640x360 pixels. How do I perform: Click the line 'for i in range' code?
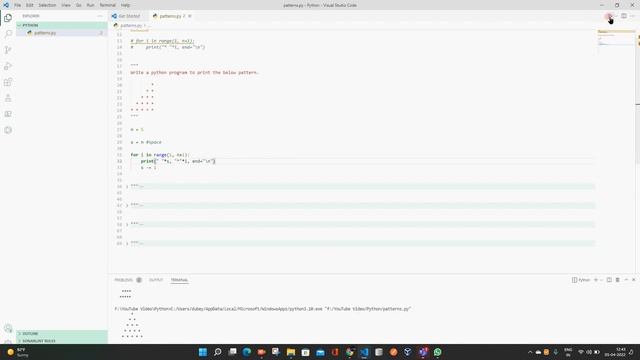[x=160, y=155]
